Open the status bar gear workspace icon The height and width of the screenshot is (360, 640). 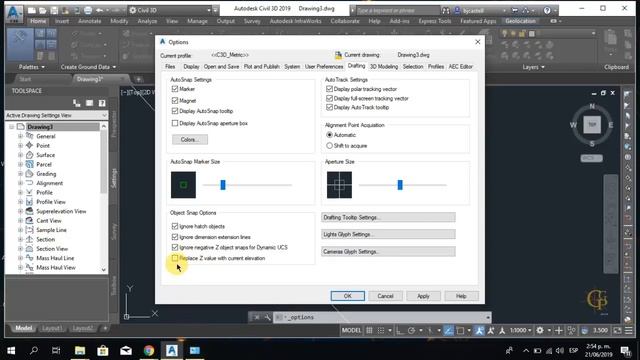[x=540, y=330]
